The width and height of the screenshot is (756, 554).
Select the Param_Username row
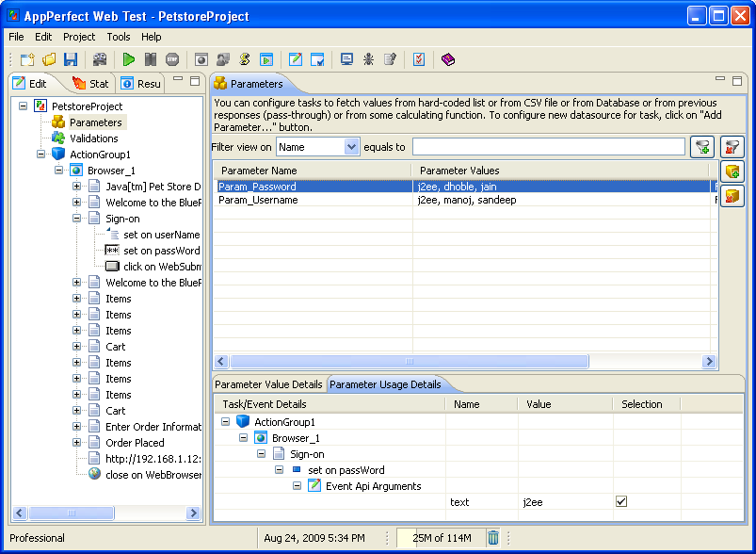257,200
